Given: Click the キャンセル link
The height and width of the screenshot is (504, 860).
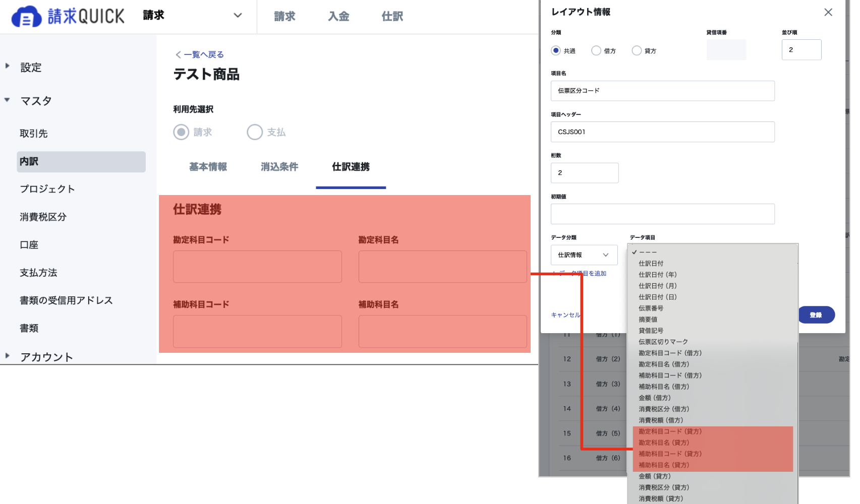Looking at the screenshot, I should [x=565, y=315].
